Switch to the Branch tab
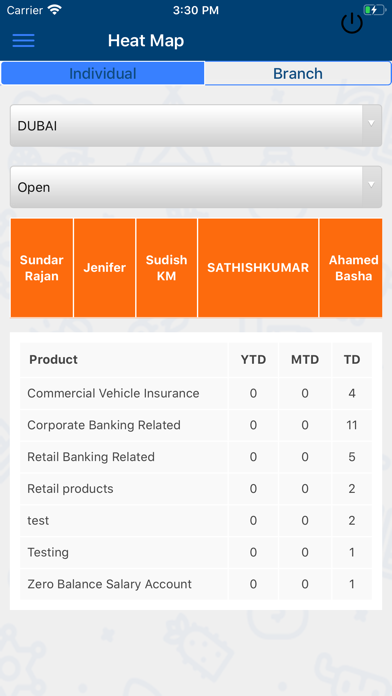392x696 pixels. tap(298, 73)
